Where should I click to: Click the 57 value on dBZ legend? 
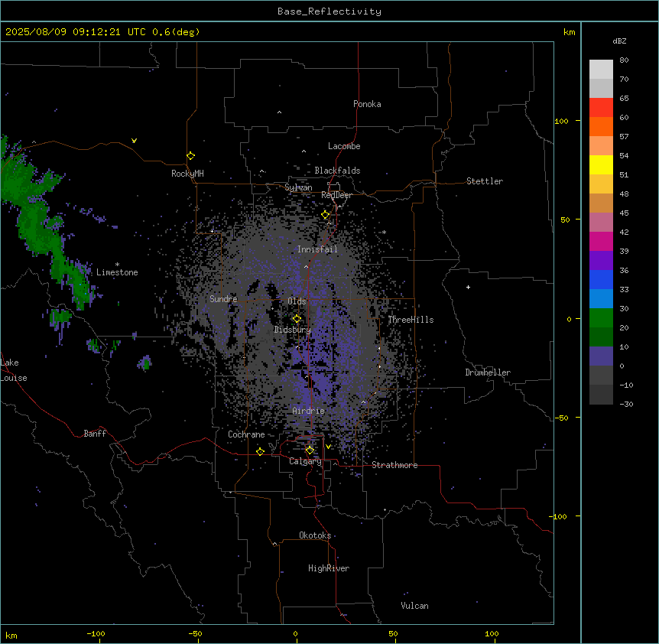(x=624, y=137)
